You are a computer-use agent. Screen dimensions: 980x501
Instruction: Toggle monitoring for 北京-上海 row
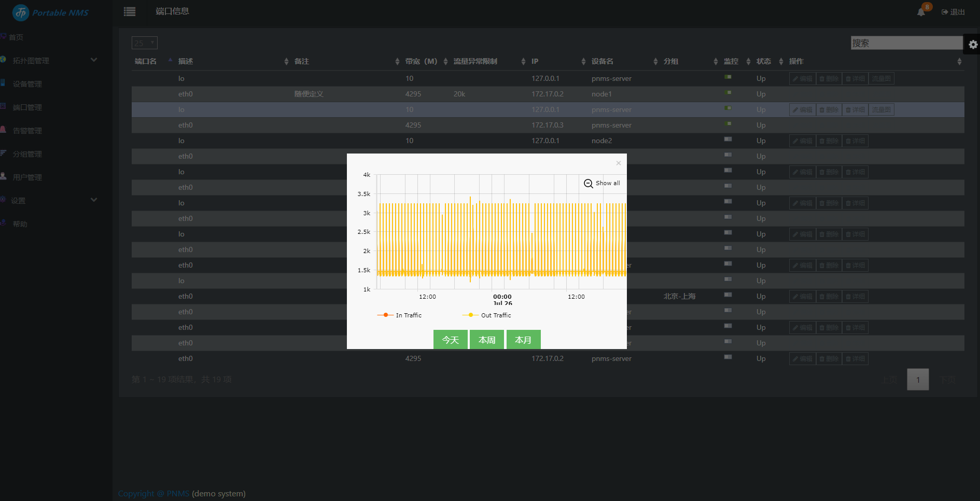(728, 295)
